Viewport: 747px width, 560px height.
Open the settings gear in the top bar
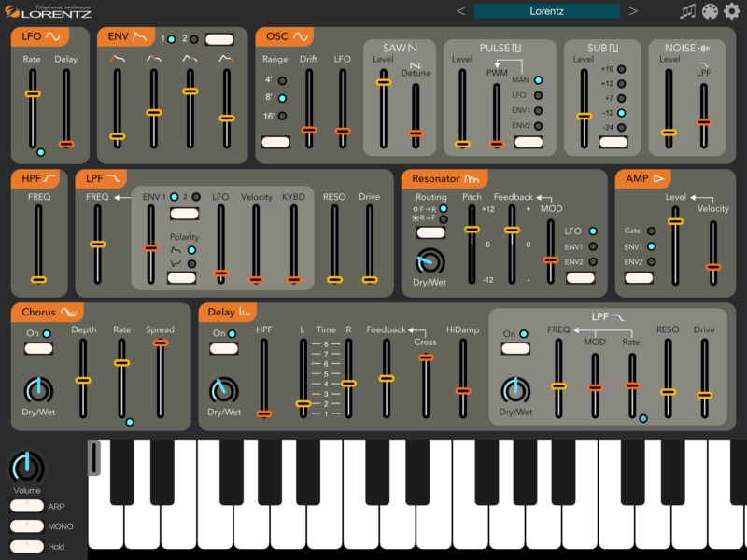tap(731, 11)
